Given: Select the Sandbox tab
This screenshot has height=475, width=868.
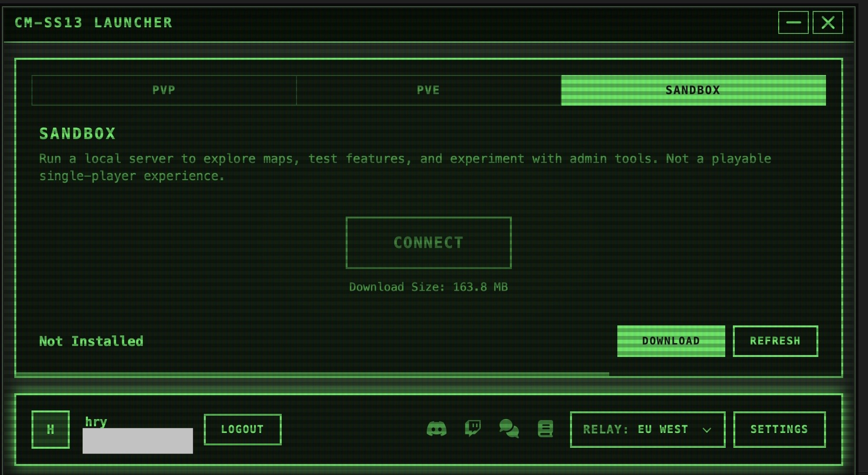Looking at the screenshot, I should coord(693,90).
